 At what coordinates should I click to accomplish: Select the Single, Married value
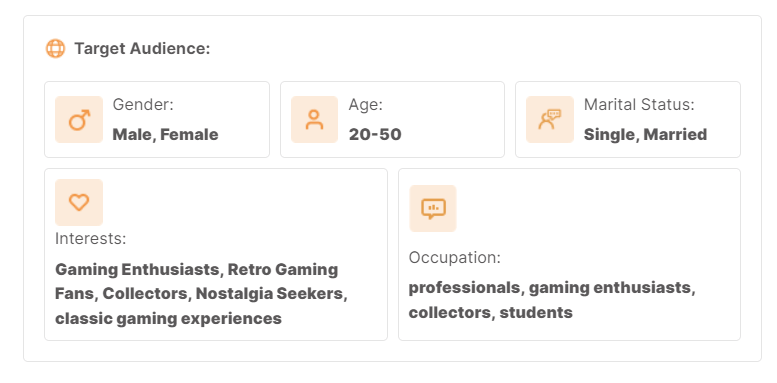(645, 134)
